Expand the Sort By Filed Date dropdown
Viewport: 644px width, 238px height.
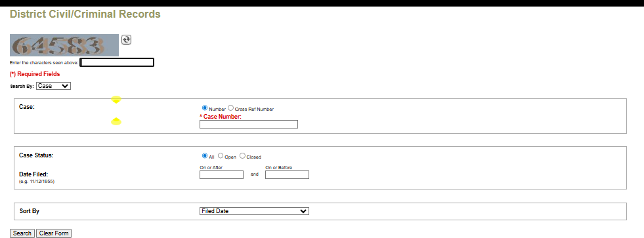[254, 211]
